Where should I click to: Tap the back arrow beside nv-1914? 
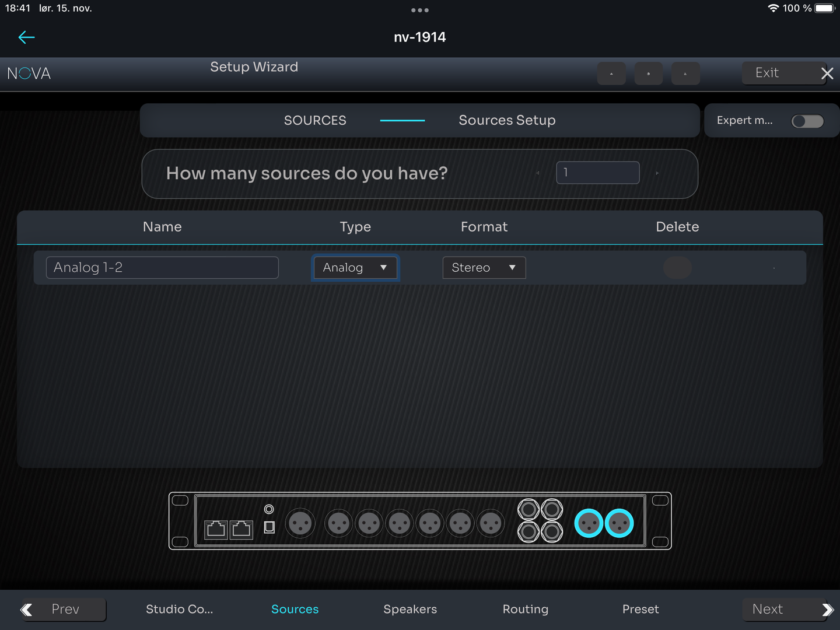tap(26, 37)
